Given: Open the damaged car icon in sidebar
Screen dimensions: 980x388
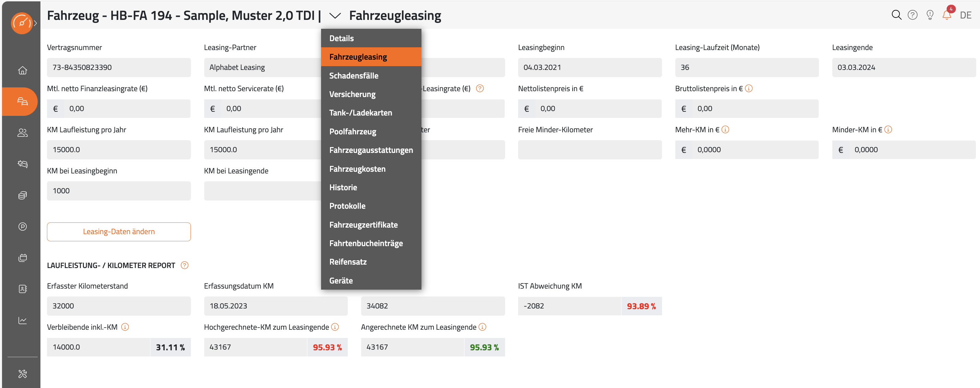Looking at the screenshot, I should 23,163.
